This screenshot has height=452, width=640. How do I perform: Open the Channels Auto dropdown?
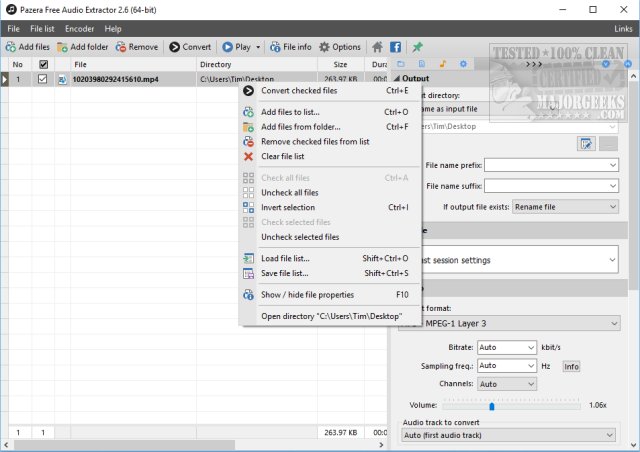pyautogui.click(x=531, y=384)
